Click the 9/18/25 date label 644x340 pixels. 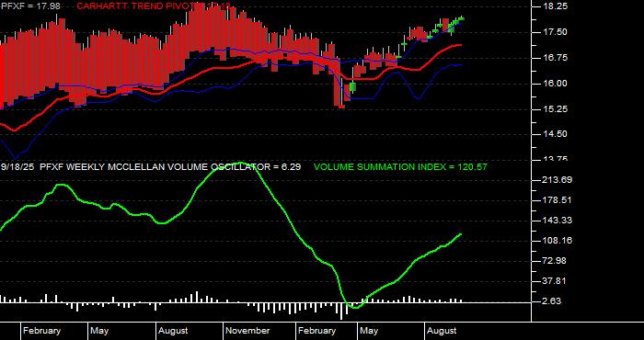pos(17,167)
